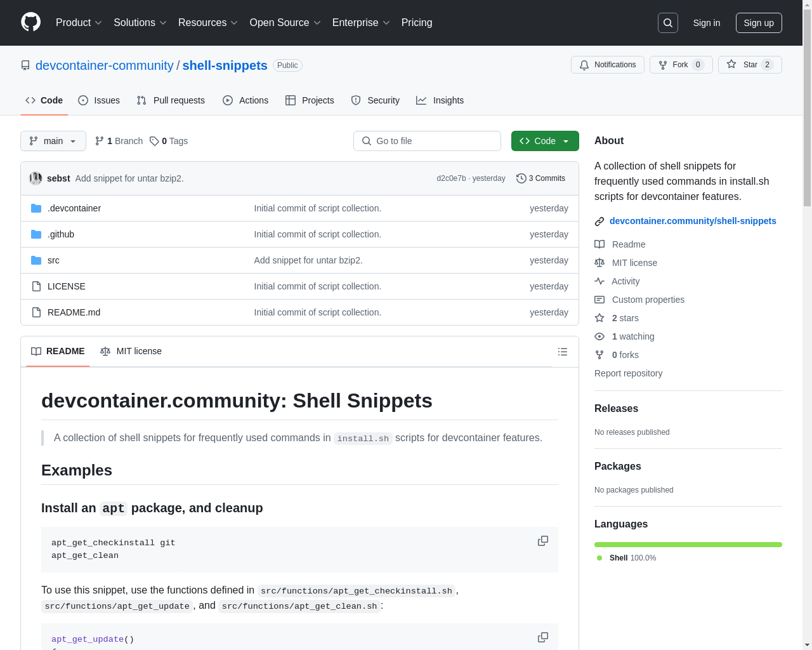The image size is (812, 650).
Task: Click the Shell language bar
Action: (x=688, y=545)
